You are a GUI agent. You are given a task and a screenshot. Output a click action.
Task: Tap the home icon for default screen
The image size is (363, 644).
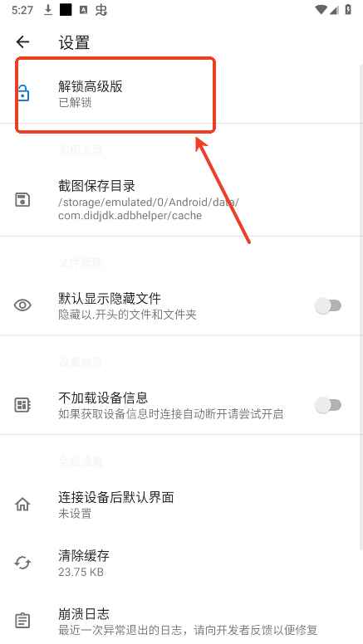click(x=22, y=505)
